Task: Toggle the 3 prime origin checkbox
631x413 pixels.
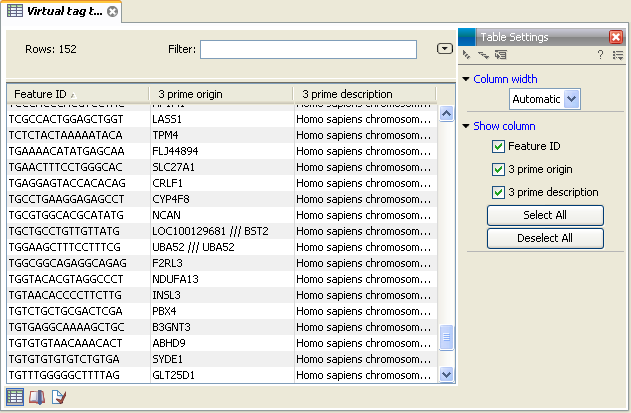Action: (498, 169)
